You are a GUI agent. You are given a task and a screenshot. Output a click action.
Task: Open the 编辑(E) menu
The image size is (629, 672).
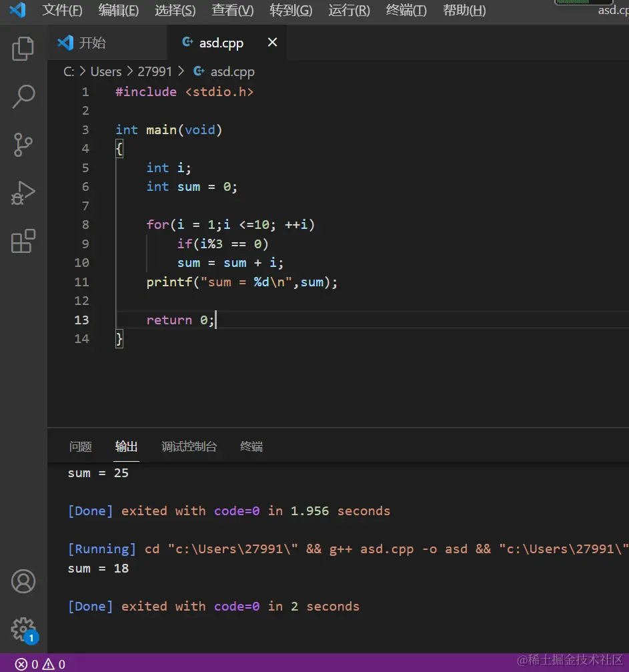(x=119, y=10)
